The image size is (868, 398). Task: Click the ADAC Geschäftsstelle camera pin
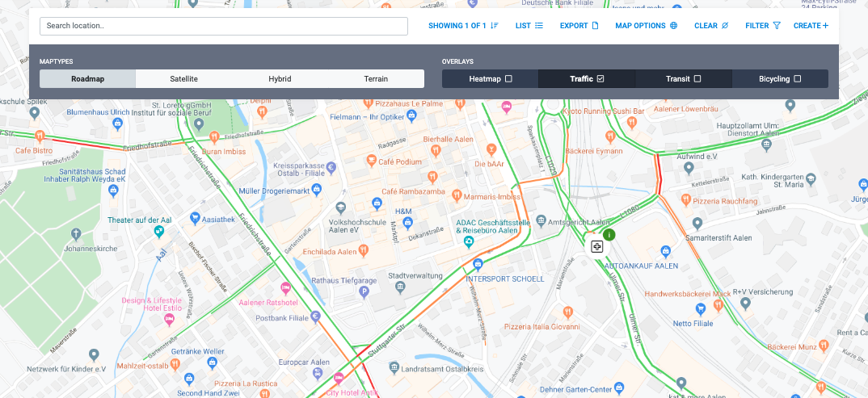pos(469,241)
